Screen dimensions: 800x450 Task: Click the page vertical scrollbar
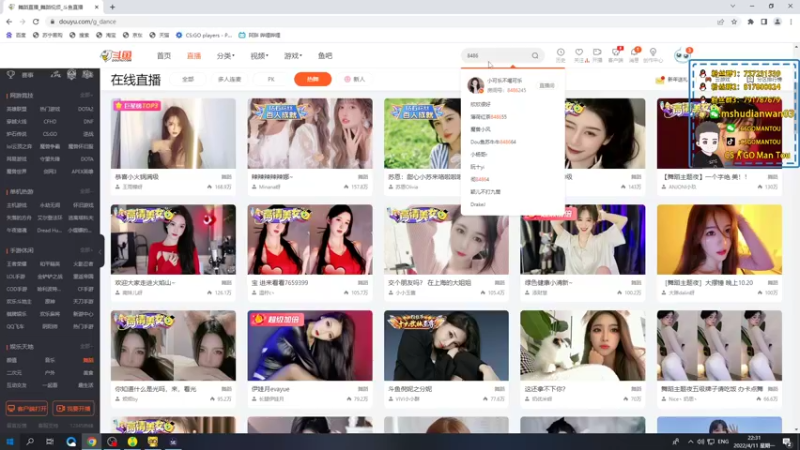[x=796, y=238]
